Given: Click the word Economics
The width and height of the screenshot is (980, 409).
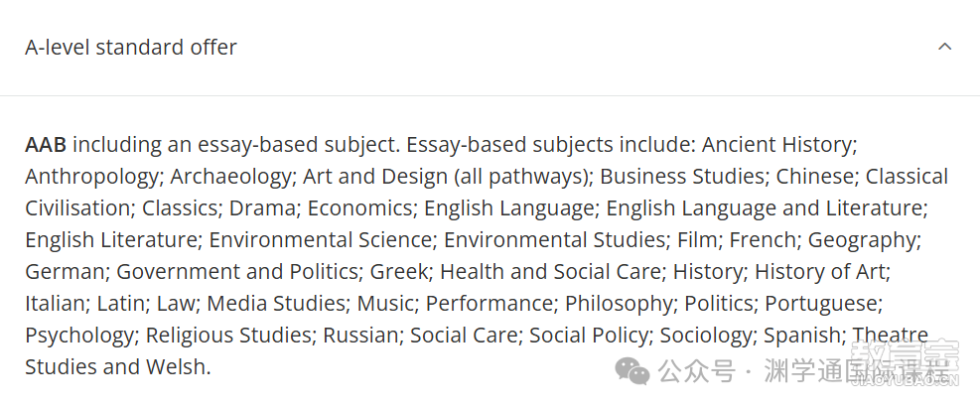Looking at the screenshot, I should [360, 208].
